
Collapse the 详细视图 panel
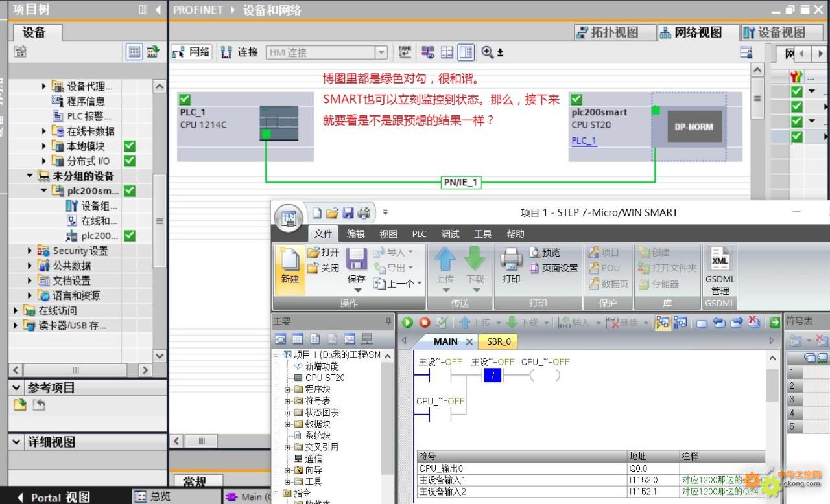coord(18,442)
